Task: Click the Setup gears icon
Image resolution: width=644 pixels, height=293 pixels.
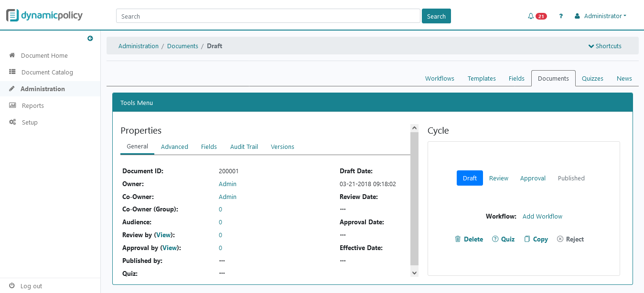Action: click(12, 122)
